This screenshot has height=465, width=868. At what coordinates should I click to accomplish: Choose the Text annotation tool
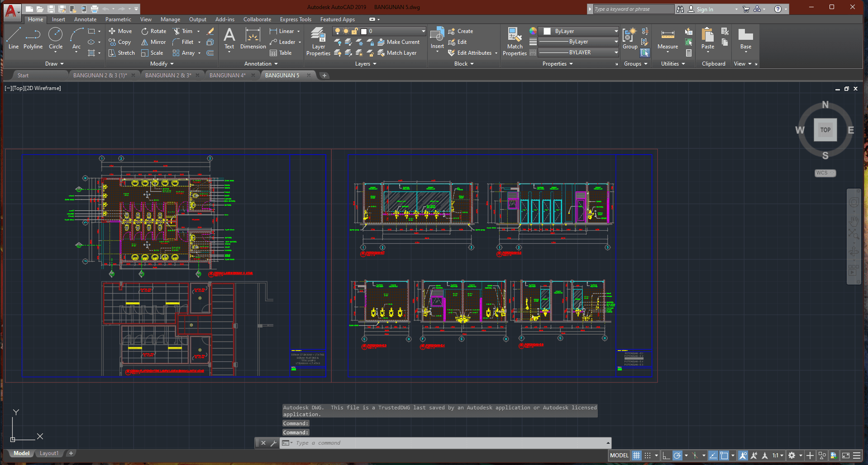pos(229,38)
